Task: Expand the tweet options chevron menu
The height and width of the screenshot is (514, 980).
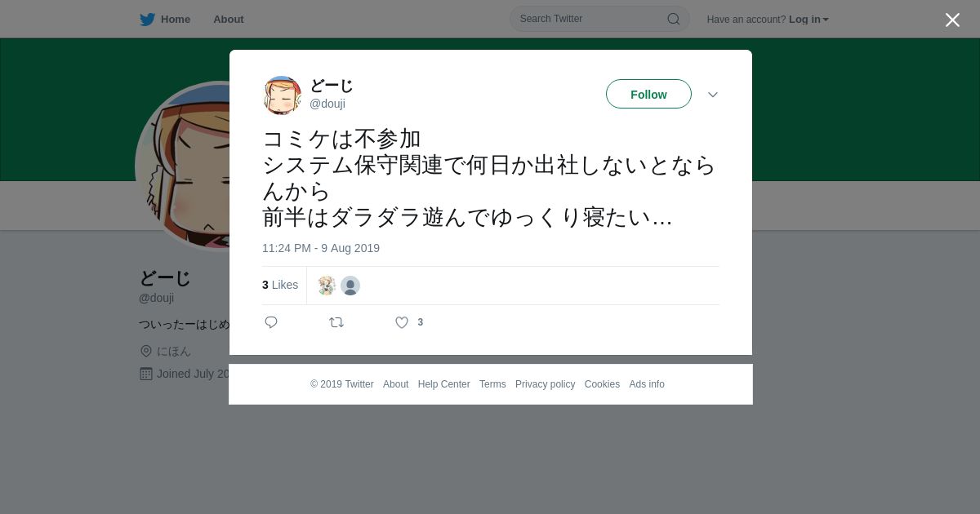Action: pos(713,95)
